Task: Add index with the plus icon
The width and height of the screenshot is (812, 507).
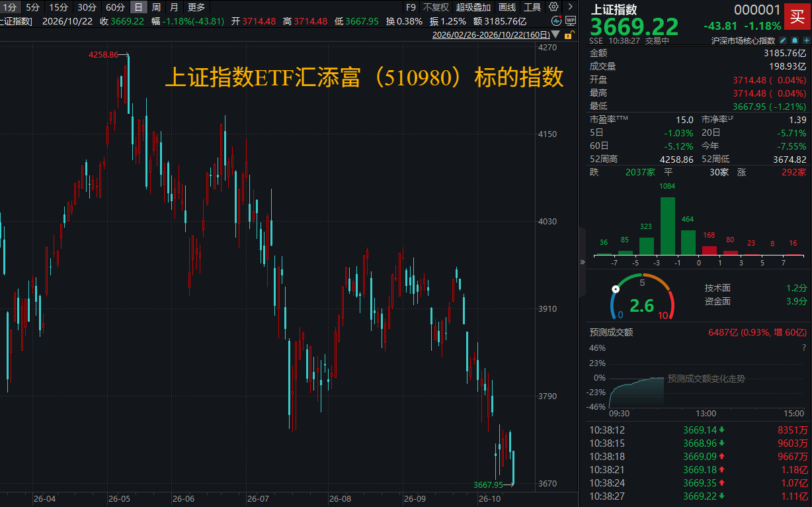Action: click(805, 40)
